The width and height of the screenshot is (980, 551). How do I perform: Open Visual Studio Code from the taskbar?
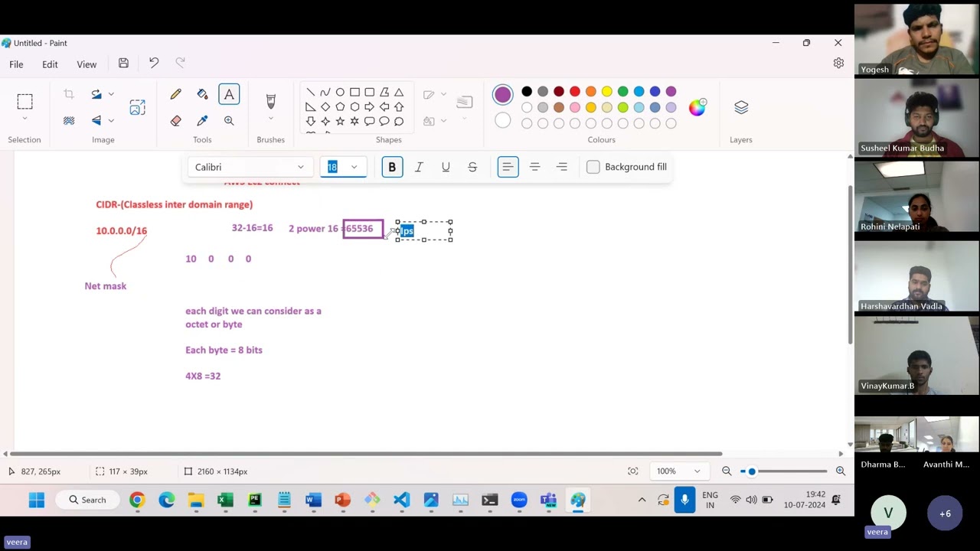(x=401, y=500)
